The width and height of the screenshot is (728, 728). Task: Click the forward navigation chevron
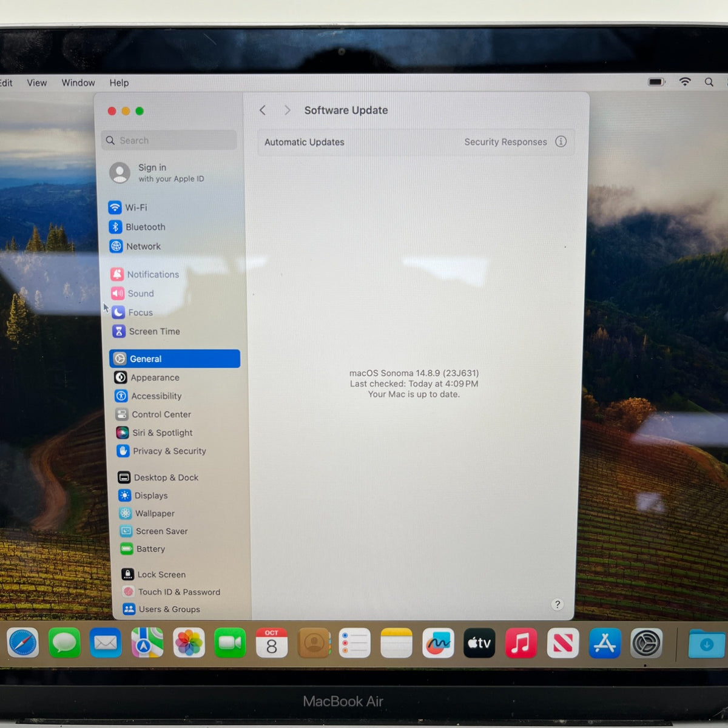pyautogui.click(x=288, y=110)
